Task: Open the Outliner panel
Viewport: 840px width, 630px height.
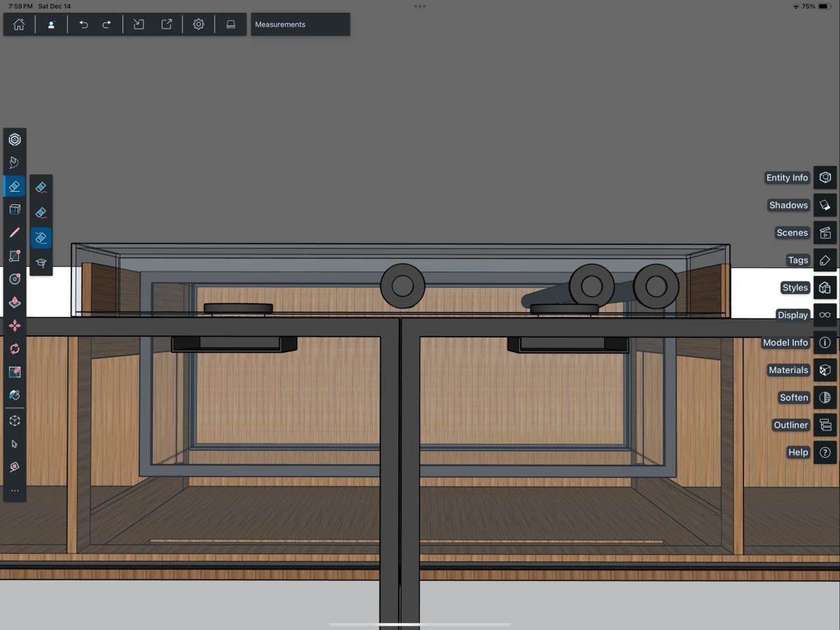Action: (825, 425)
